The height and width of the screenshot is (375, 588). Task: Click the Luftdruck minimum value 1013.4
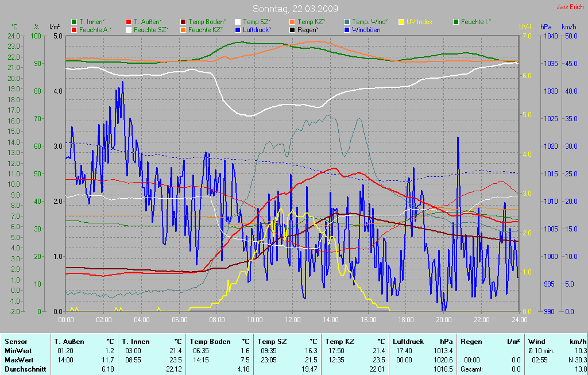444,351
